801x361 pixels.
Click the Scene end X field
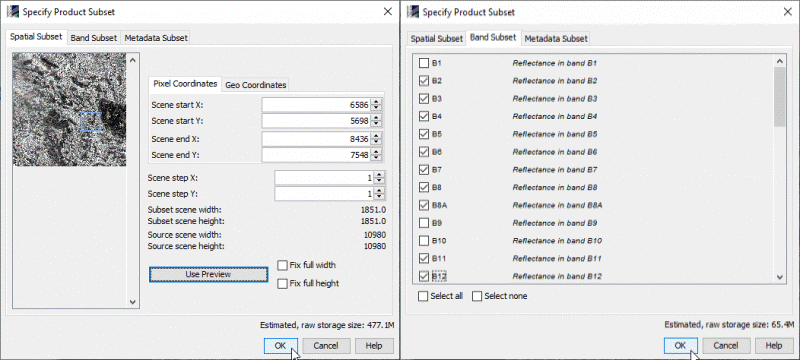pyautogui.click(x=316, y=139)
